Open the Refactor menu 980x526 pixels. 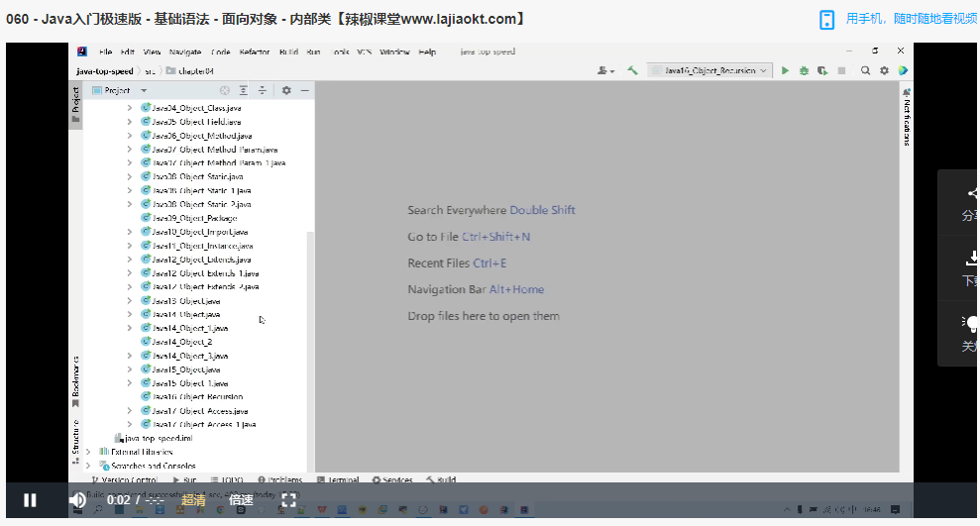255,52
